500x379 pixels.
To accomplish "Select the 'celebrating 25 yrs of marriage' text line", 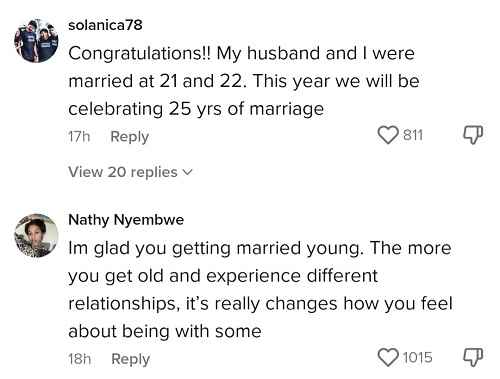I will tap(196, 109).
